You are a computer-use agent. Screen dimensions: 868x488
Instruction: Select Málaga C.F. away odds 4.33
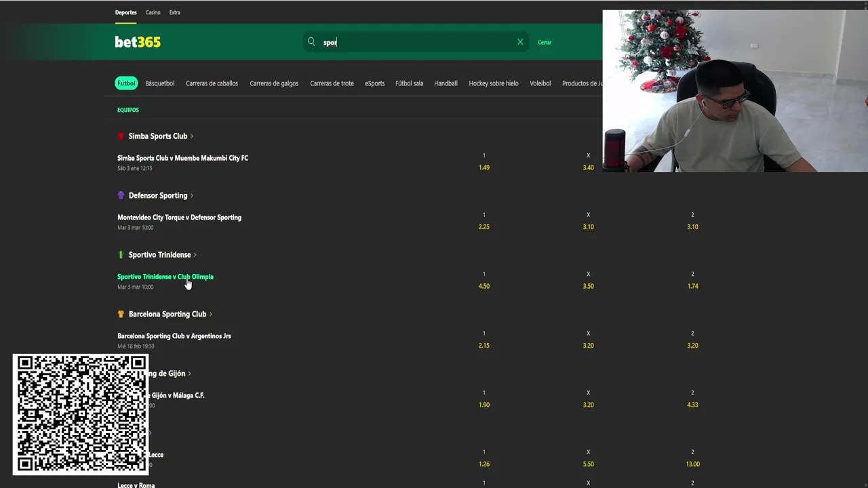tap(692, 405)
